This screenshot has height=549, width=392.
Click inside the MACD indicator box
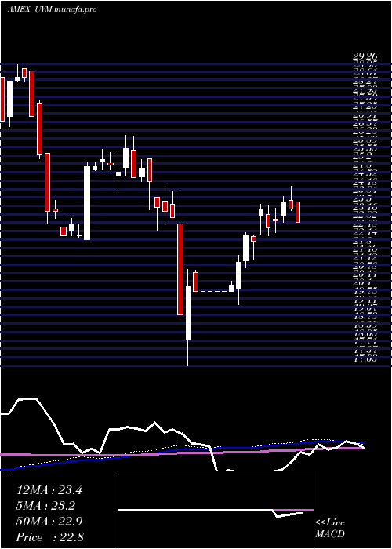coord(216,510)
